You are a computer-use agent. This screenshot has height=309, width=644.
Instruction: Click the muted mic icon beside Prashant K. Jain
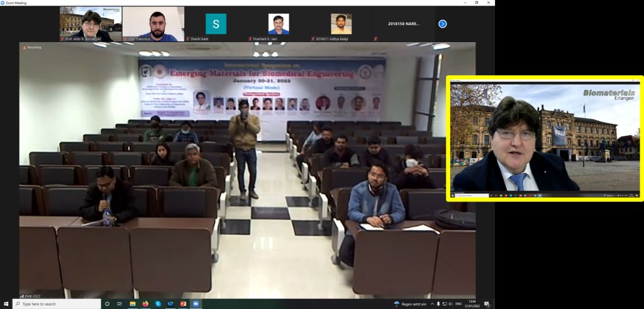(x=250, y=39)
